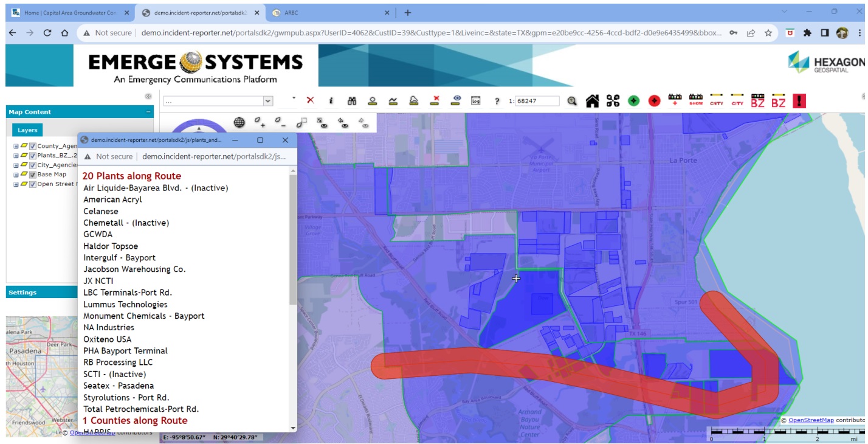Screen dimensions: 868x444
Task: Click the eye icon in map toolbar
Action: tap(456, 101)
